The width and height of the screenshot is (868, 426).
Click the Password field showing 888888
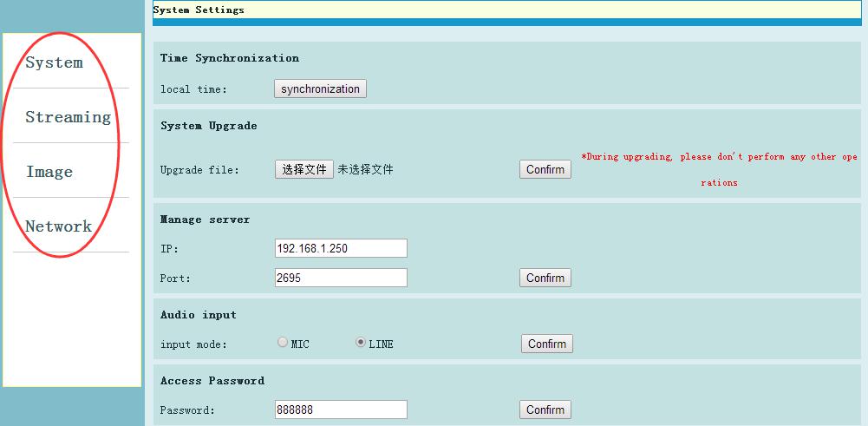point(340,410)
